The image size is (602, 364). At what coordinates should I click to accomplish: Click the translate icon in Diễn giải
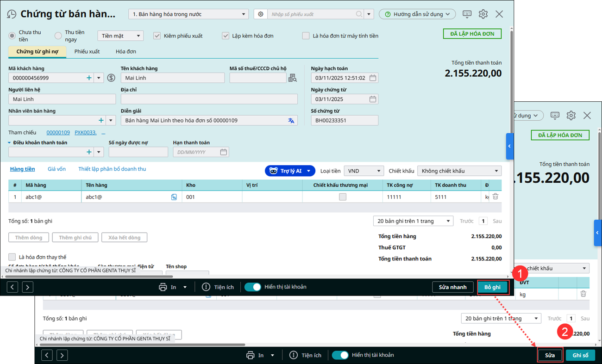point(291,121)
